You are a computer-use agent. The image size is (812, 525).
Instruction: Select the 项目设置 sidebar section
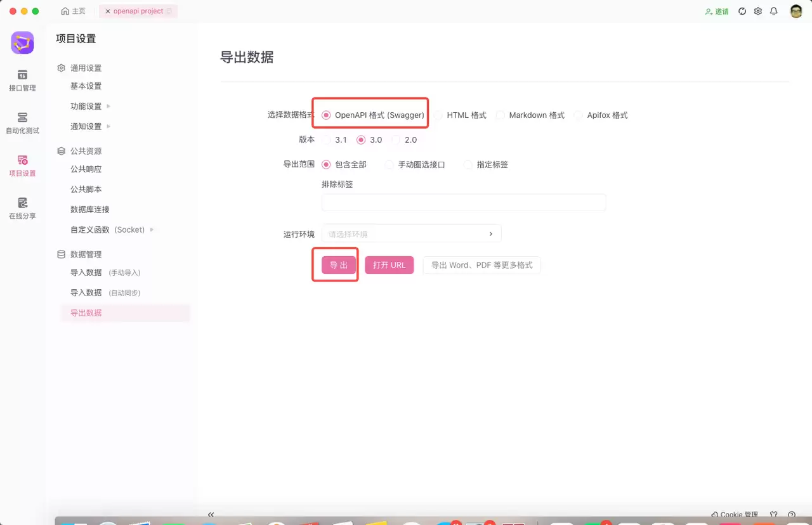22,165
